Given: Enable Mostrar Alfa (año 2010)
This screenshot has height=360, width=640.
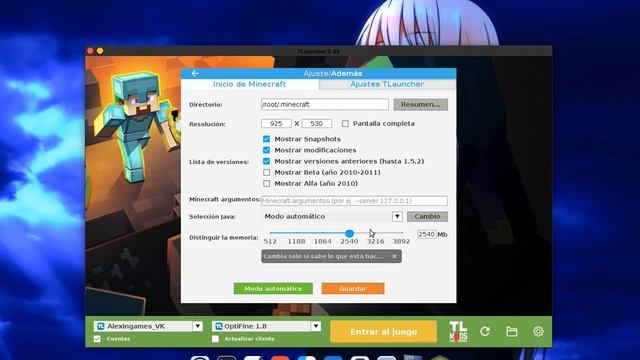Looking at the screenshot, I should click(x=267, y=184).
